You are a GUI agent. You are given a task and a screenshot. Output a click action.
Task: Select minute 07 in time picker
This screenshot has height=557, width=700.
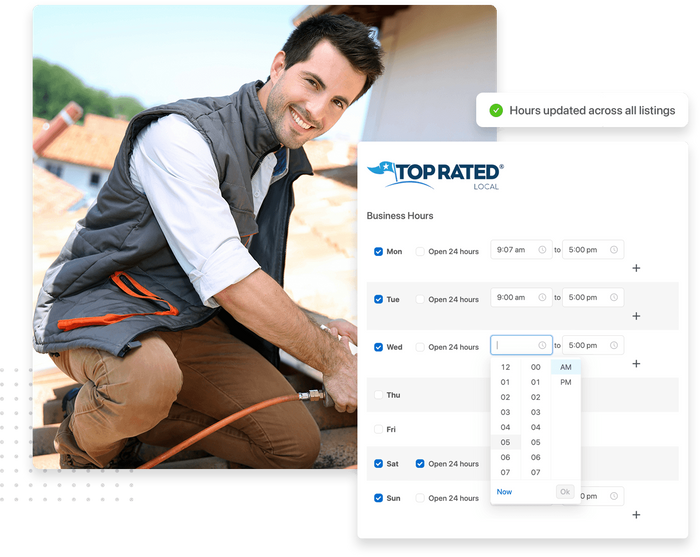pos(536,472)
